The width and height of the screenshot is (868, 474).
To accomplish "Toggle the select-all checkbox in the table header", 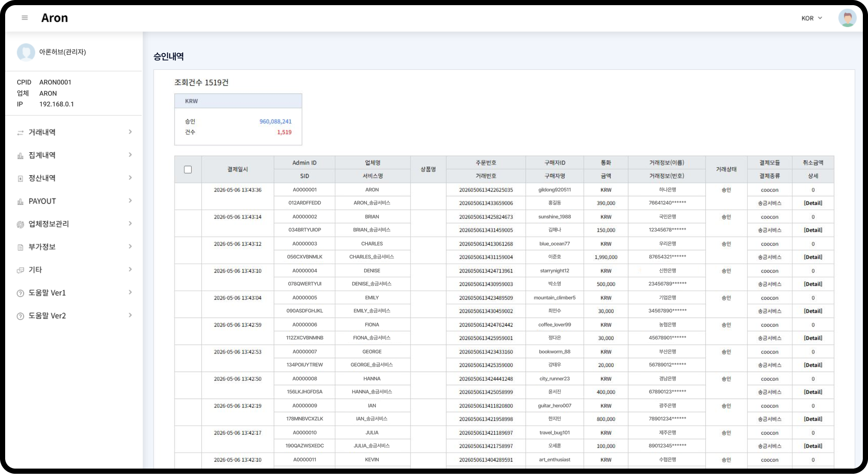I will [188, 170].
